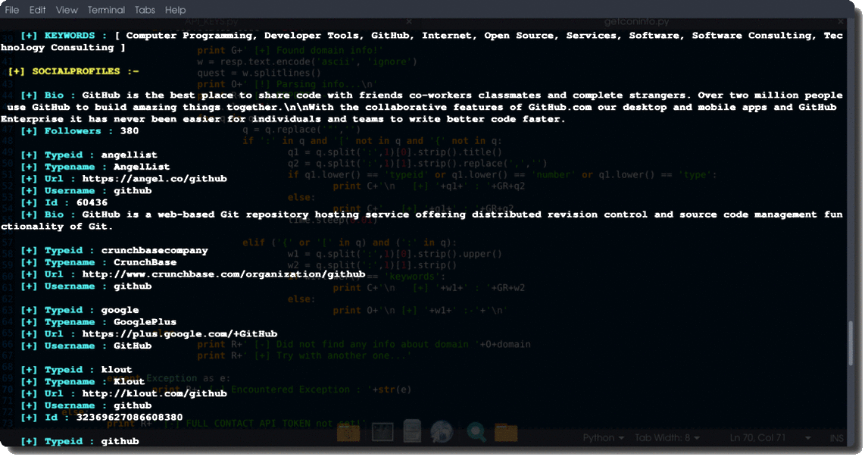Click the Typename value Klout
The image size is (868, 460).
pos(129,381)
